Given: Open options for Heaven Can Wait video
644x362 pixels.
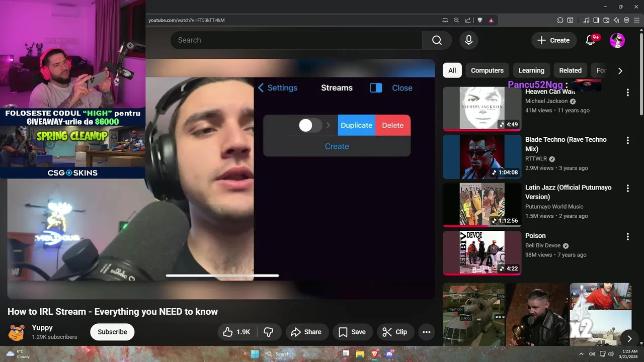Looking at the screenshot, I should [627, 93].
